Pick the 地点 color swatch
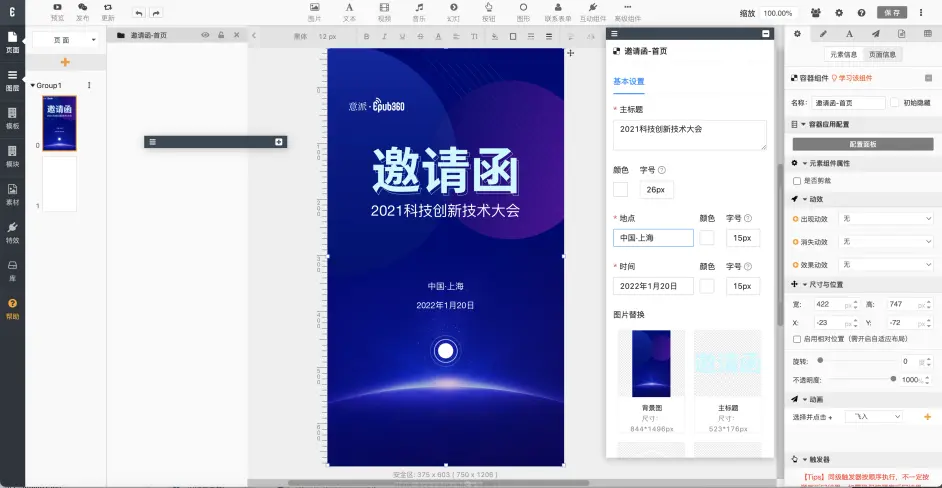This screenshot has height=488, width=942. [707, 238]
